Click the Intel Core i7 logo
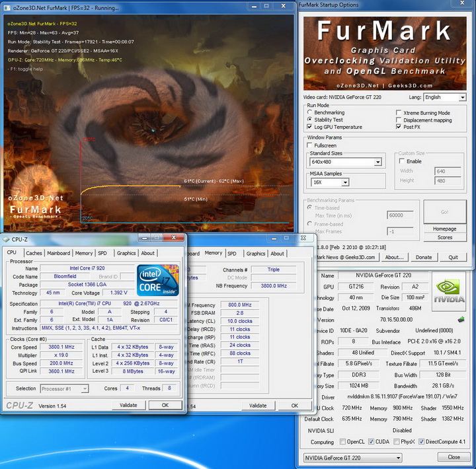Screen dimensions: 476x469 click(x=157, y=280)
